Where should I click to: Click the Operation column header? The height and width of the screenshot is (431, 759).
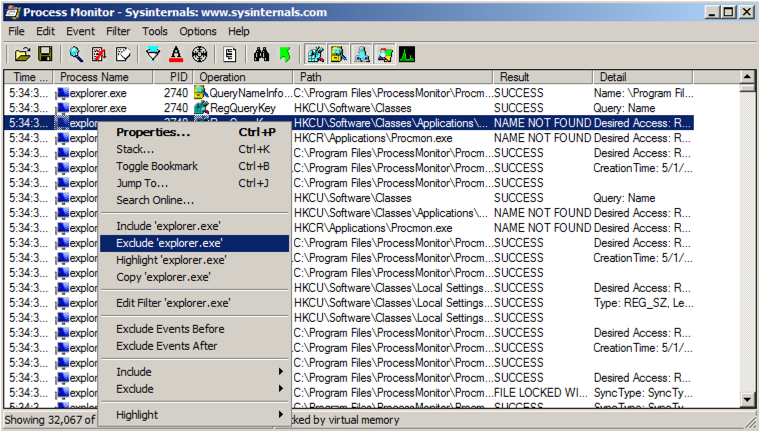[243, 77]
